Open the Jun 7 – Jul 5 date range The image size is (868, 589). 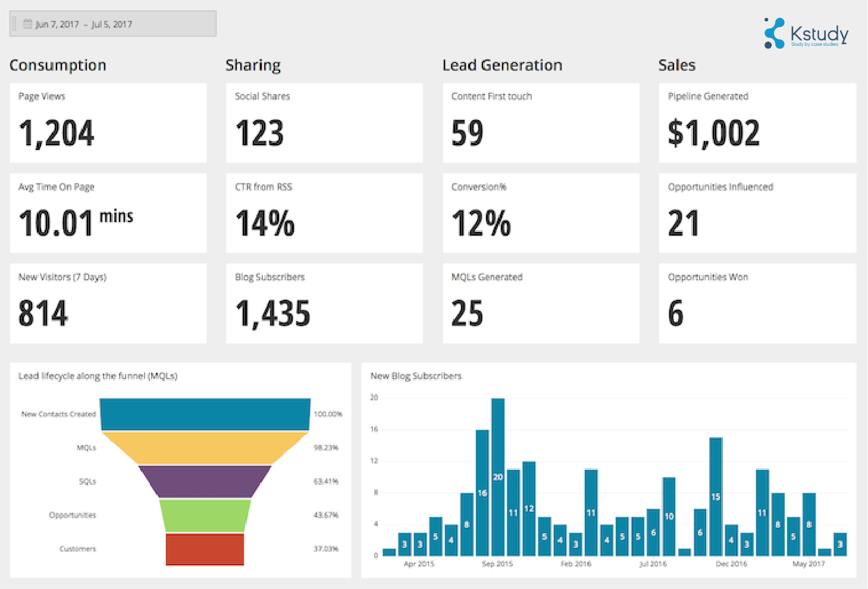pos(83,24)
